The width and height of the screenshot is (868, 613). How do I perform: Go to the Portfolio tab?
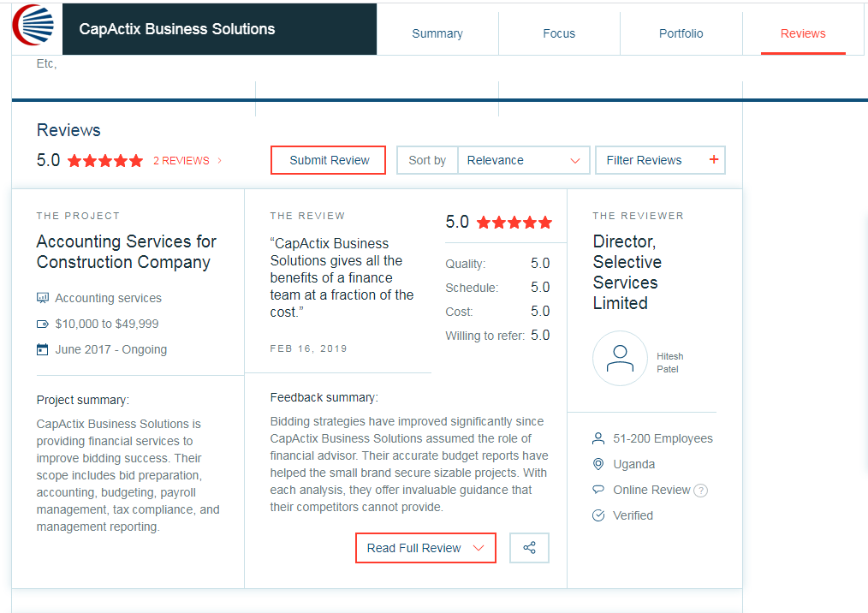(x=681, y=33)
